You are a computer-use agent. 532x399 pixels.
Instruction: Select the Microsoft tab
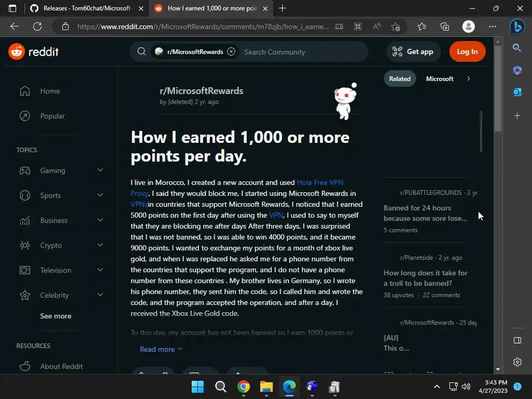tap(440, 79)
